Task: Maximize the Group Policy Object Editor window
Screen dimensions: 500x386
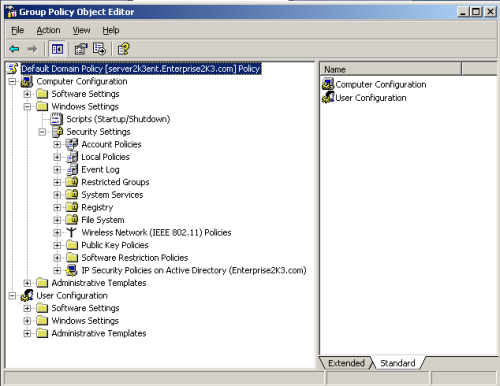Action: point(476,12)
